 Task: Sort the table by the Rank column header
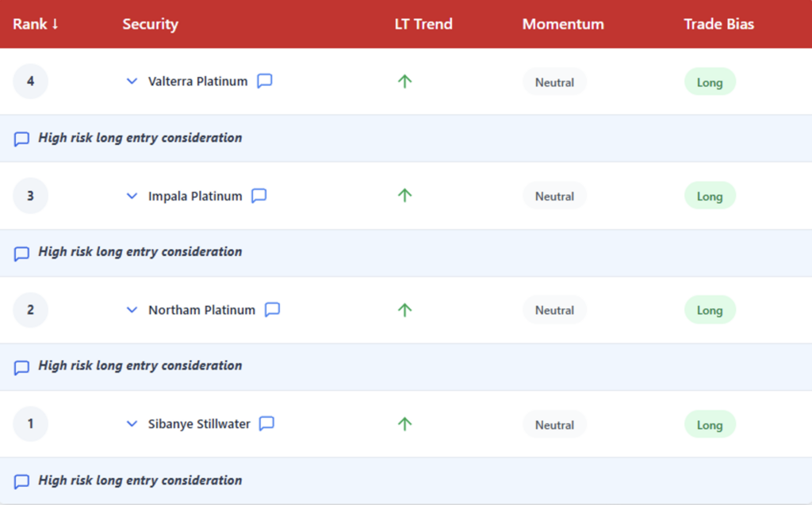[36, 24]
